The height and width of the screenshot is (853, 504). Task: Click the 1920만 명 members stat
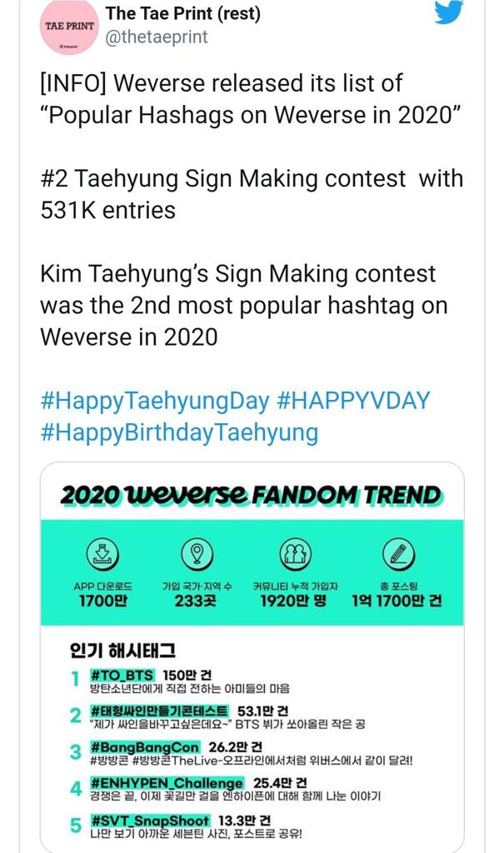[x=293, y=601]
